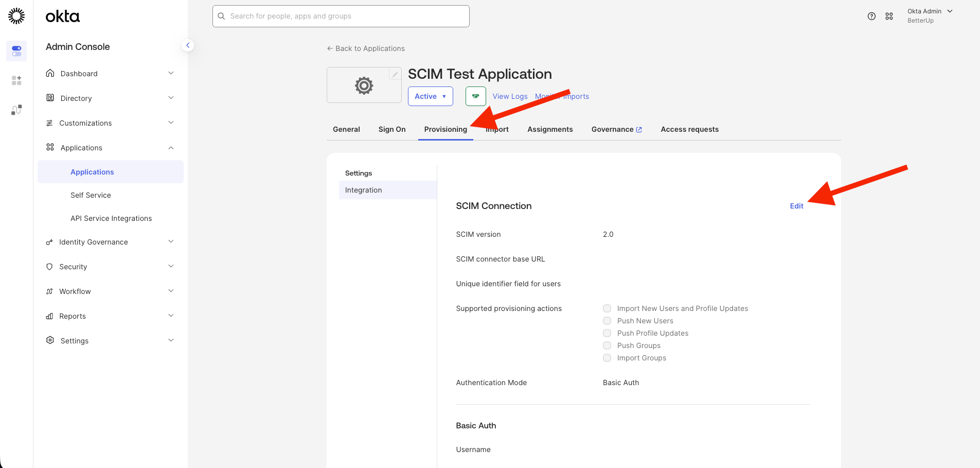Image resolution: width=980 pixels, height=468 pixels.
Task: Toggle the Push Profile Updates checkbox
Action: pyautogui.click(x=607, y=333)
